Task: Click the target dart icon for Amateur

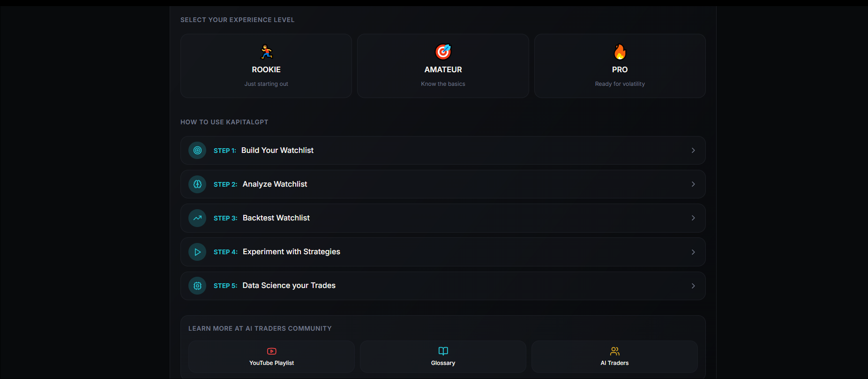Action: pyautogui.click(x=443, y=52)
